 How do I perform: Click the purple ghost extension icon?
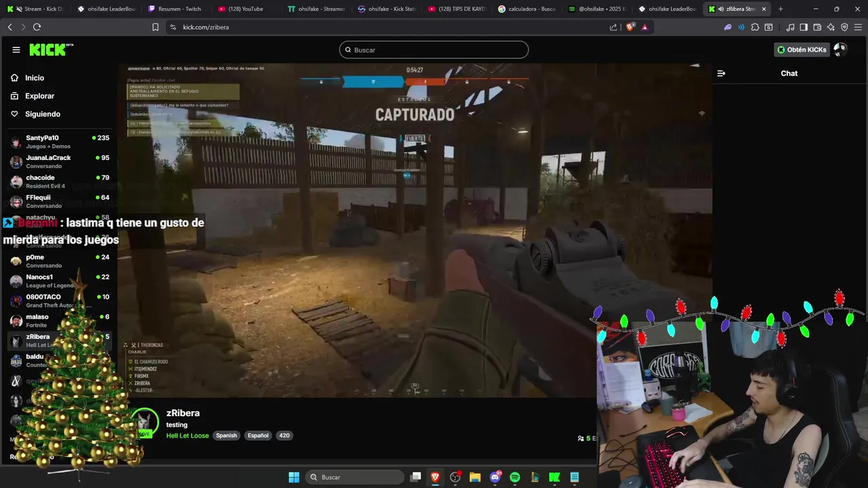pyautogui.click(x=728, y=27)
